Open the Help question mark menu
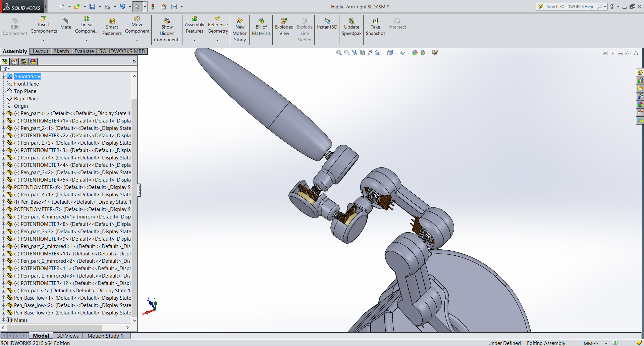This screenshot has height=346, width=644. [612, 7]
